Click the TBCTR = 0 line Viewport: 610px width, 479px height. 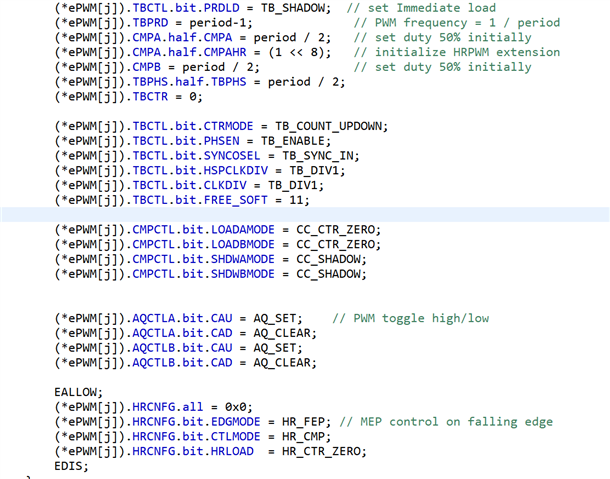[129, 97]
